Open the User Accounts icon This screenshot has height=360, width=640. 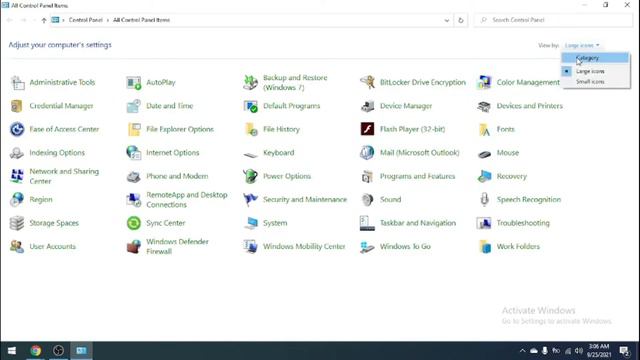point(17,247)
